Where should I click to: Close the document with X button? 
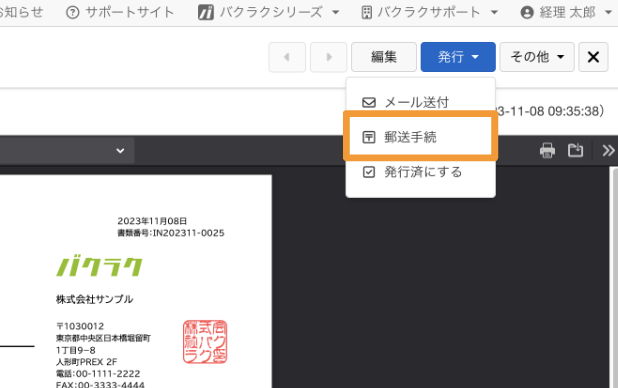point(593,57)
